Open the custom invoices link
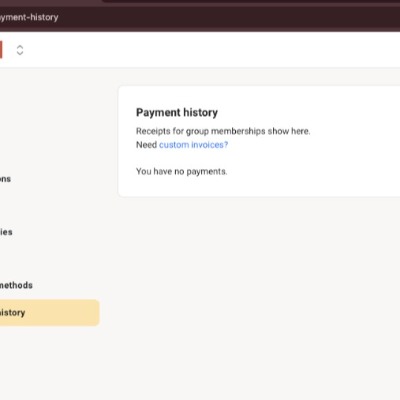The height and width of the screenshot is (400, 400). click(x=193, y=145)
